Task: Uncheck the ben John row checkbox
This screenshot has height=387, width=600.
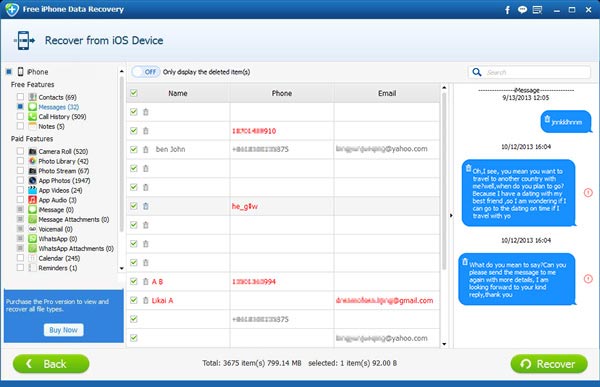Action: [x=134, y=149]
